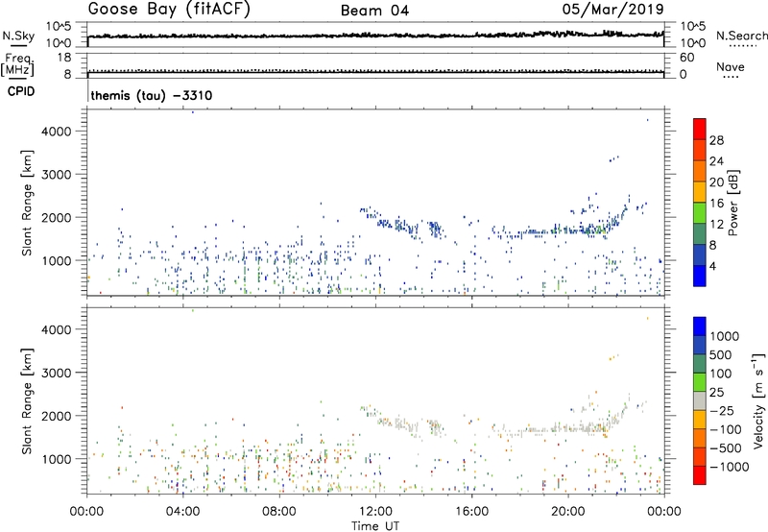Click 'Slant Range [km]' label of the power panel
Viewport: 768px width, 532px height.
[27, 203]
